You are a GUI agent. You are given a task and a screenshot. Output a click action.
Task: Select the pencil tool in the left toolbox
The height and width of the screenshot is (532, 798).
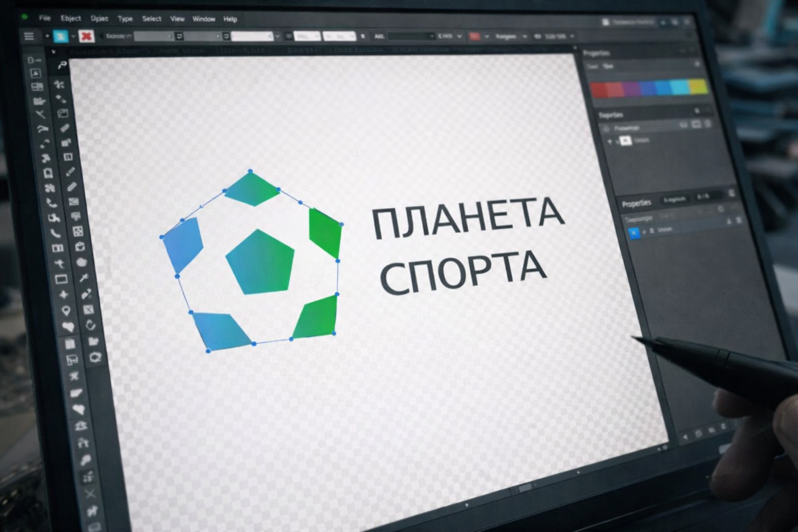(x=70, y=171)
